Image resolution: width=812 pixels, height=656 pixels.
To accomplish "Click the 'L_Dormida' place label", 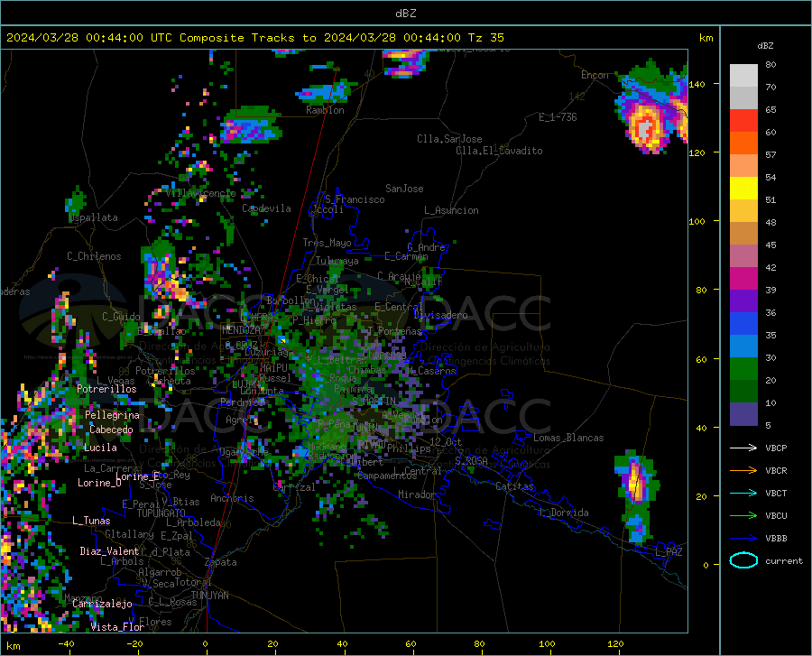I will (564, 513).
